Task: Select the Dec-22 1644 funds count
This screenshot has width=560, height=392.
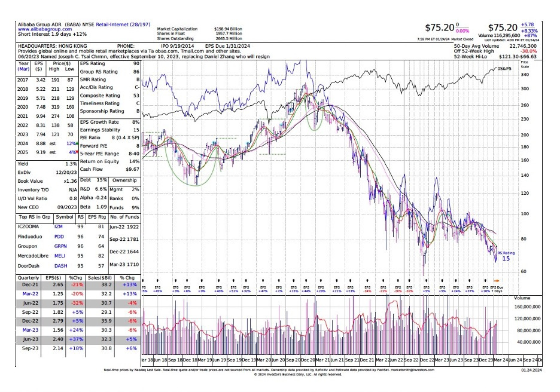Action: click(x=124, y=252)
